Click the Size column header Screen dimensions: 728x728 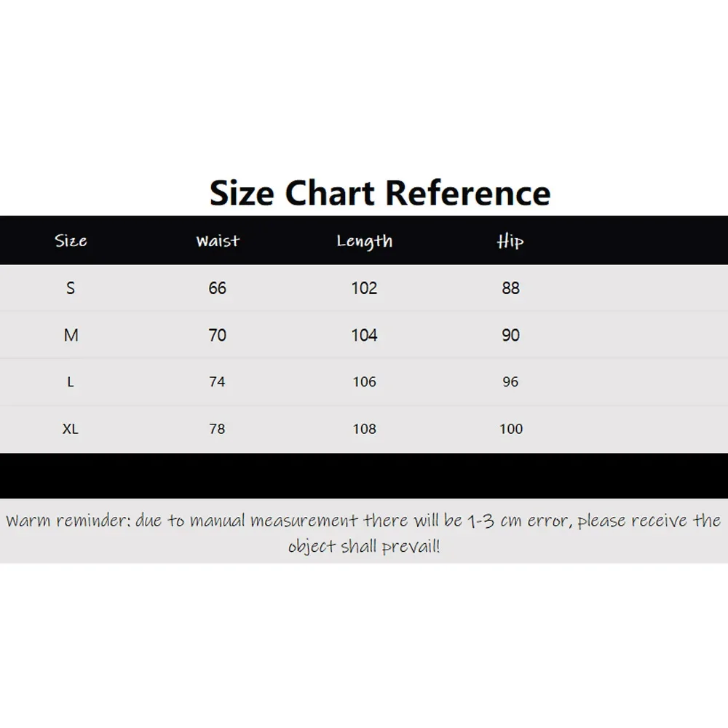71,241
